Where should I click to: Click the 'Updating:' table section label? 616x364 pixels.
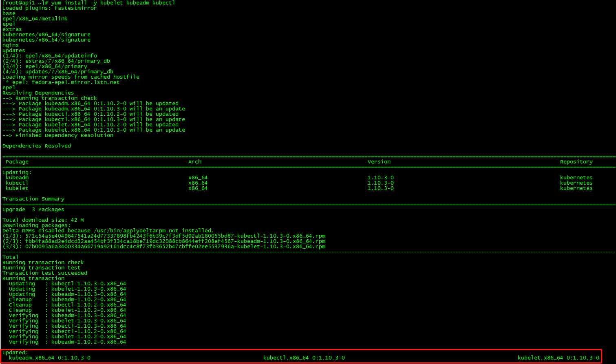tap(17, 172)
